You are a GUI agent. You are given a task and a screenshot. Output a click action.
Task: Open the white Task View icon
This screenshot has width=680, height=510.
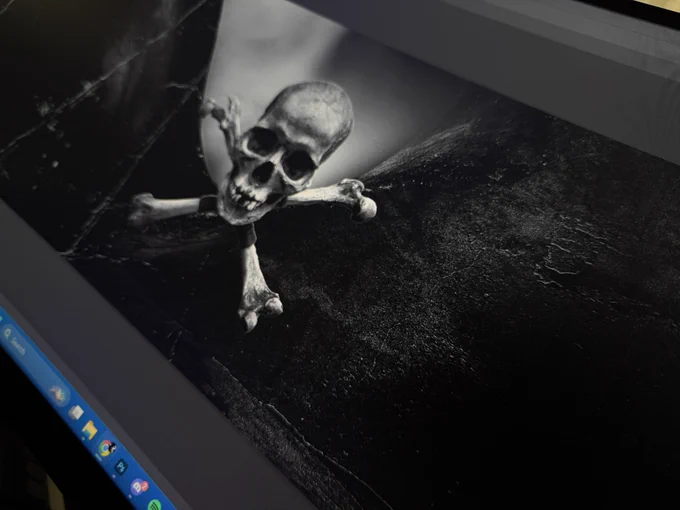pos(75,412)
